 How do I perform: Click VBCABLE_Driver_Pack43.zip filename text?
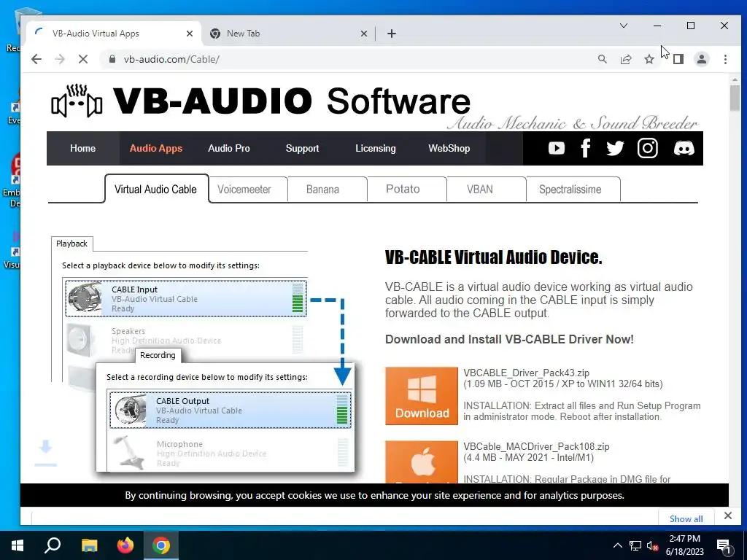[527, 373]
